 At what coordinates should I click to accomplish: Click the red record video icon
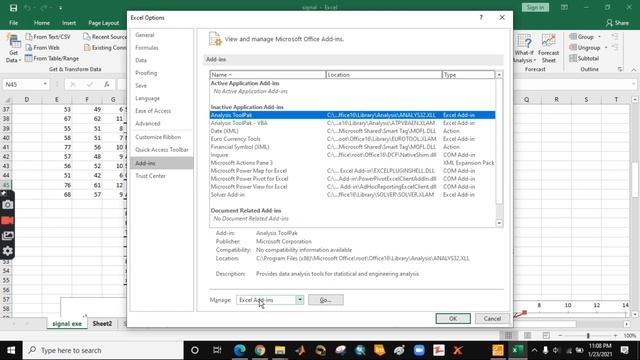(7, 220)
